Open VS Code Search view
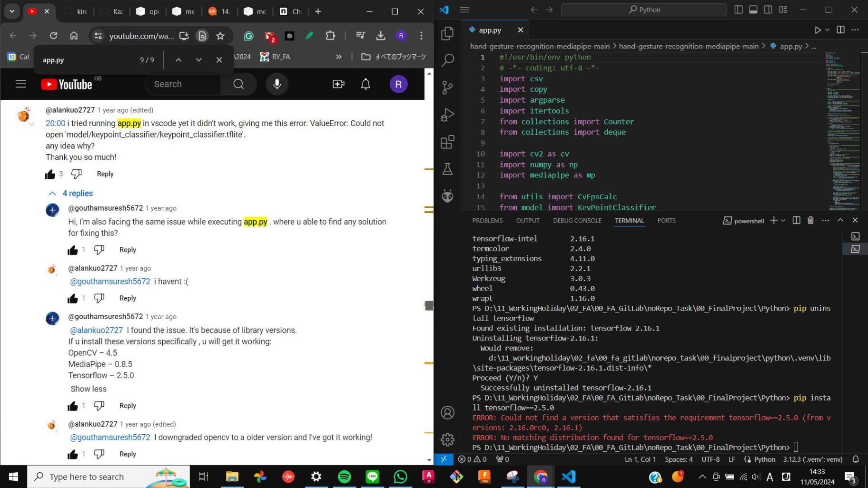868x488 pixels. click(x=447, y=60)
